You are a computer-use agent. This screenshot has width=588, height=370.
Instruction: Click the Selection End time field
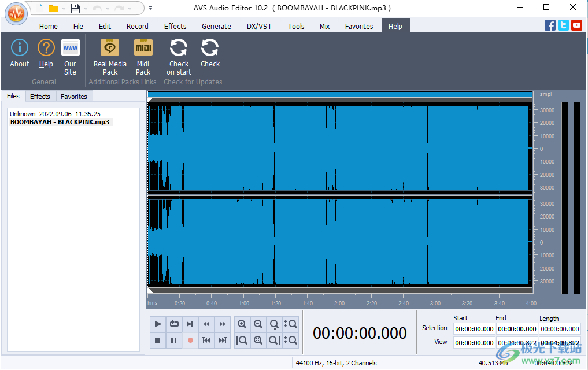click(x=517, y=329)
